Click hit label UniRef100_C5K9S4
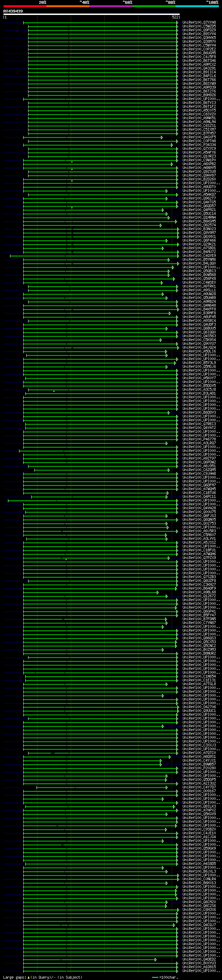The width and height of the screenshot is (222, 980). (x=199, y=340)
